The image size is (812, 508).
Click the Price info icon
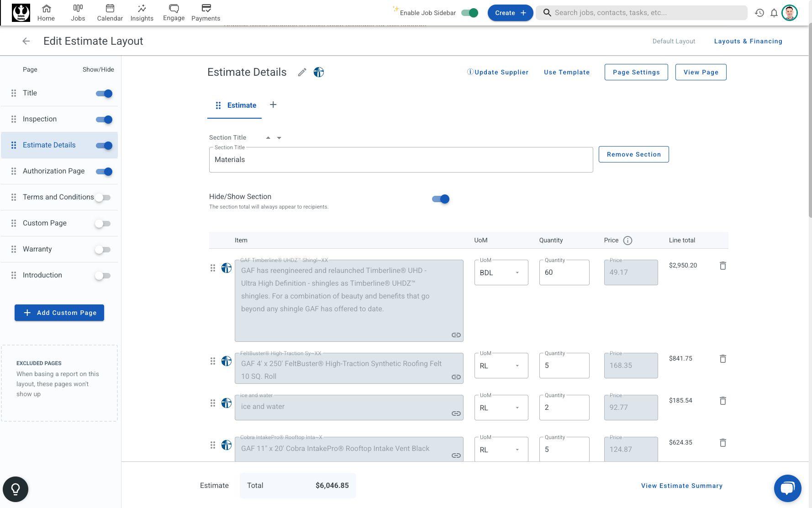click(627, 241)
